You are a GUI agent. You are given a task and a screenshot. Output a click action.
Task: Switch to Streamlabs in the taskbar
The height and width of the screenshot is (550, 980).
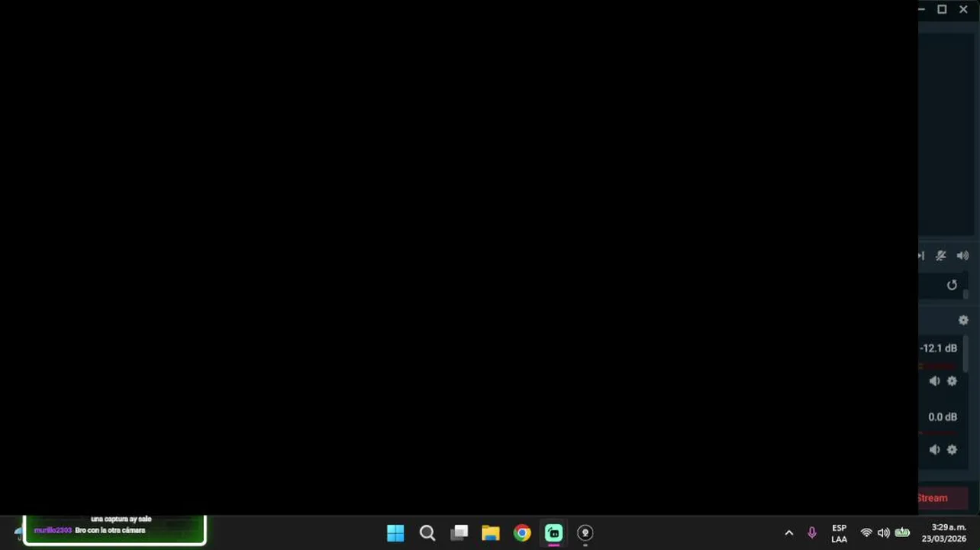click(x=554, y=533)
